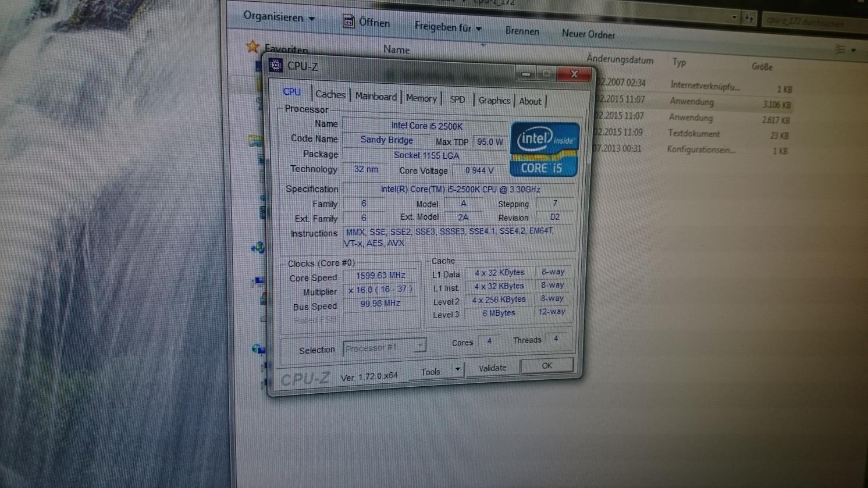Close the CPU-Z window

coord(574,74)
